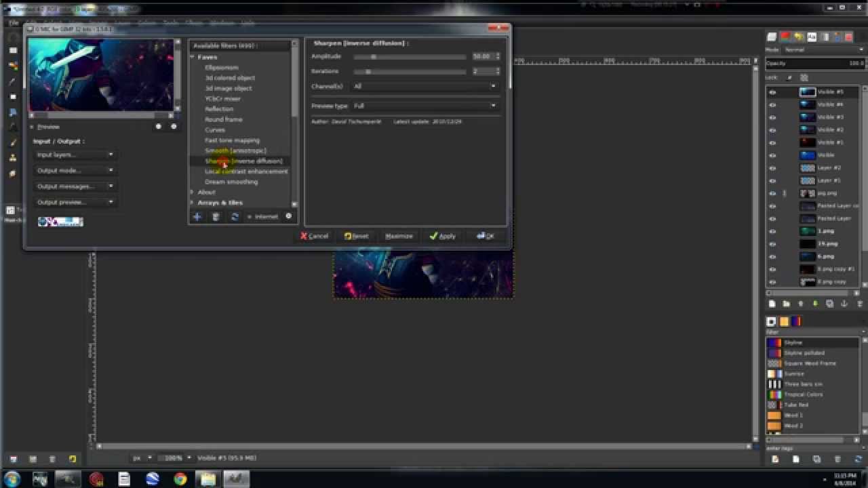Click the Apply button
This screenshot has width=868, height=488.
(442, 236)
